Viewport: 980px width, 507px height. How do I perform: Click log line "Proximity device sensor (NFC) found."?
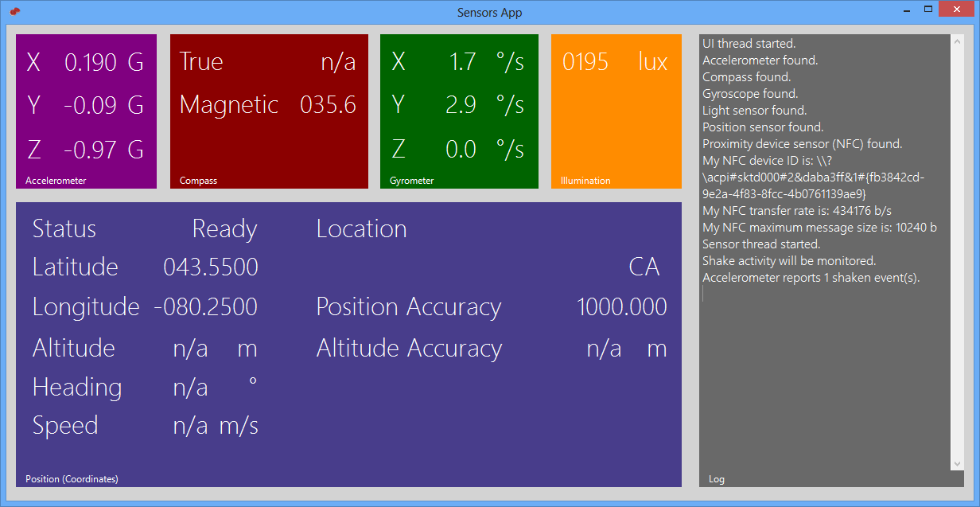tap(803, 144)
